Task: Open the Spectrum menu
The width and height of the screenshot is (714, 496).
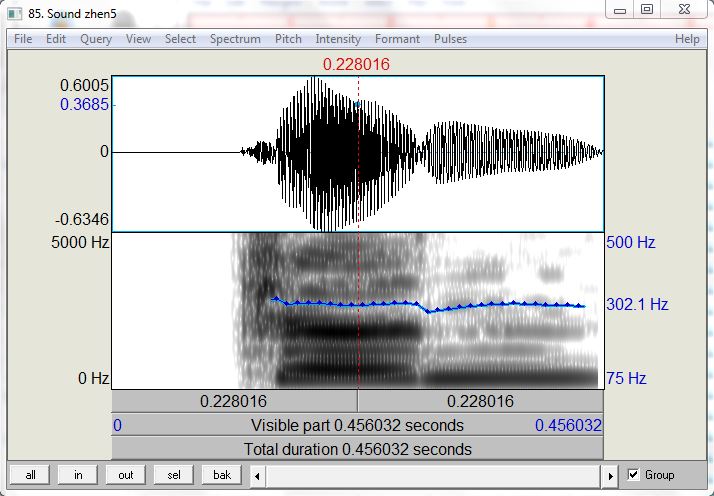Action: (235, 39)
